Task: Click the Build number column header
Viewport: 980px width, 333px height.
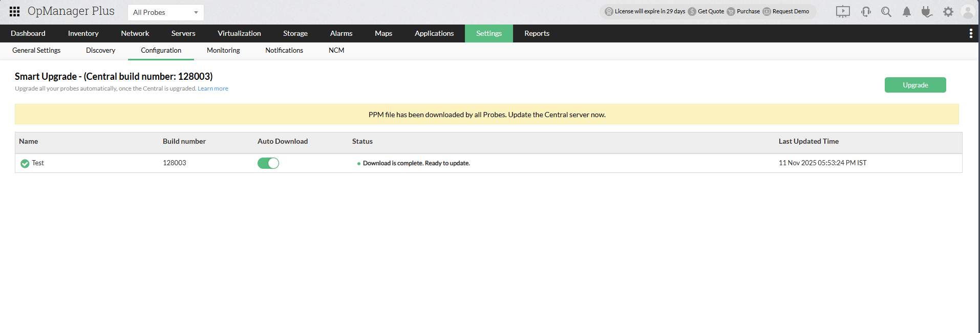Action: (x=184, y=141)
